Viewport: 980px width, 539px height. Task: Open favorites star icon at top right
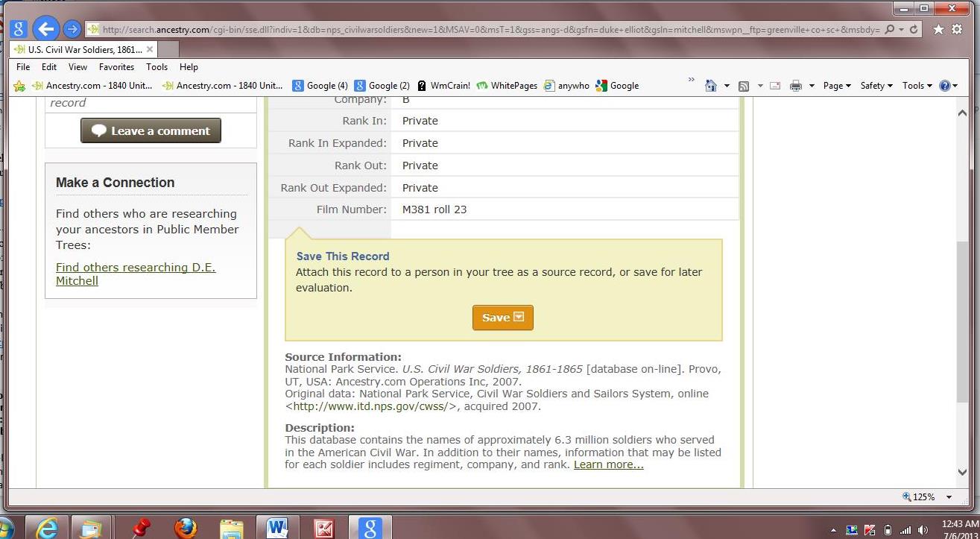tap(938, 30)
